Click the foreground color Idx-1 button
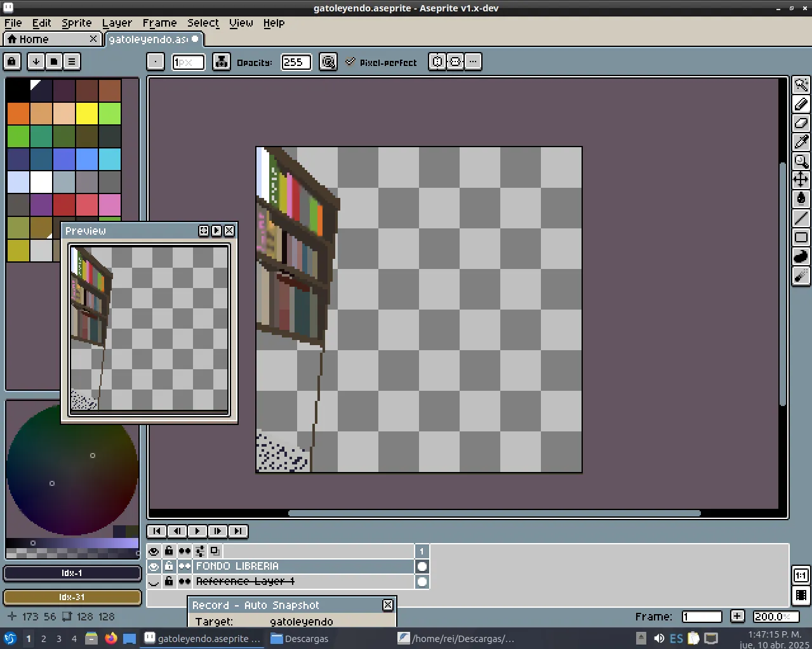 [x=72, y=574]
